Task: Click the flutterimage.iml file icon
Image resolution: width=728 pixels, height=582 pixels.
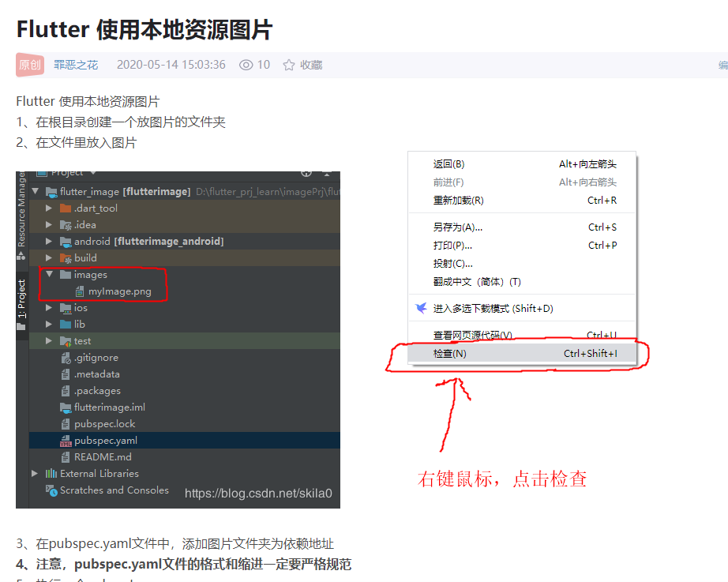Action: click(66, 407)
